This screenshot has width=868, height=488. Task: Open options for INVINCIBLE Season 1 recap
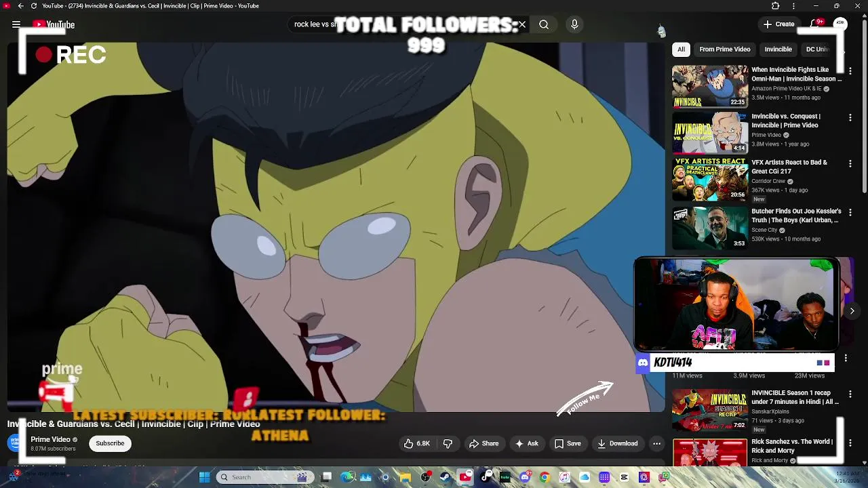850,394
